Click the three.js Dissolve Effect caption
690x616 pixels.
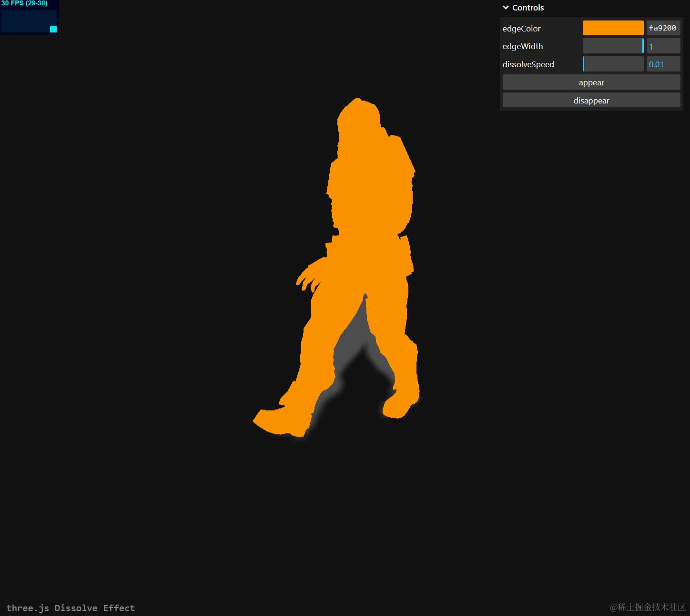coord(71,608)
